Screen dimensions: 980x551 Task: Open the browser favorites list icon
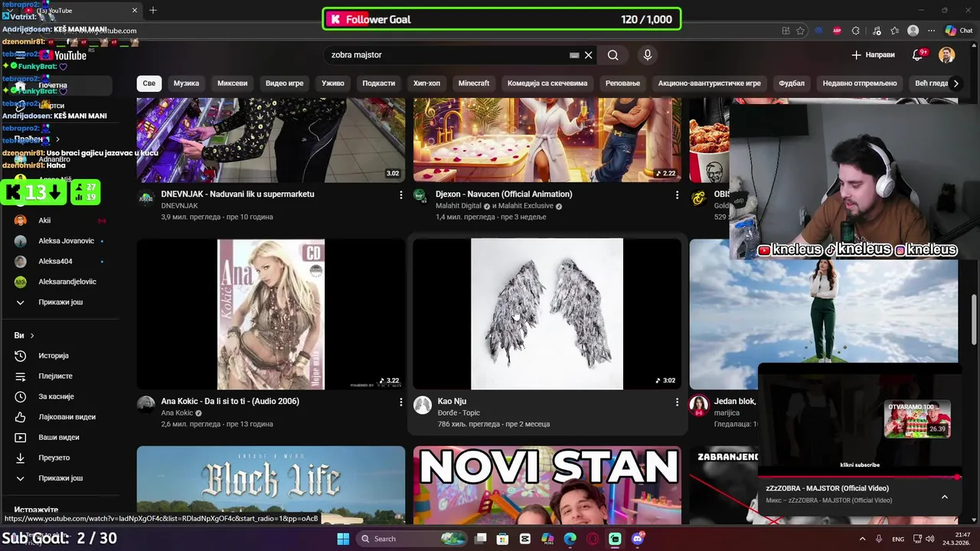tap(895, 31)
